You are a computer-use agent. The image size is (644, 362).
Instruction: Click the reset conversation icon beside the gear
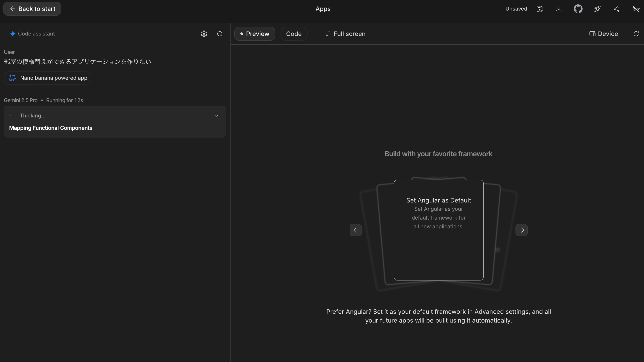pyautogui.click(x=220, y=34)
